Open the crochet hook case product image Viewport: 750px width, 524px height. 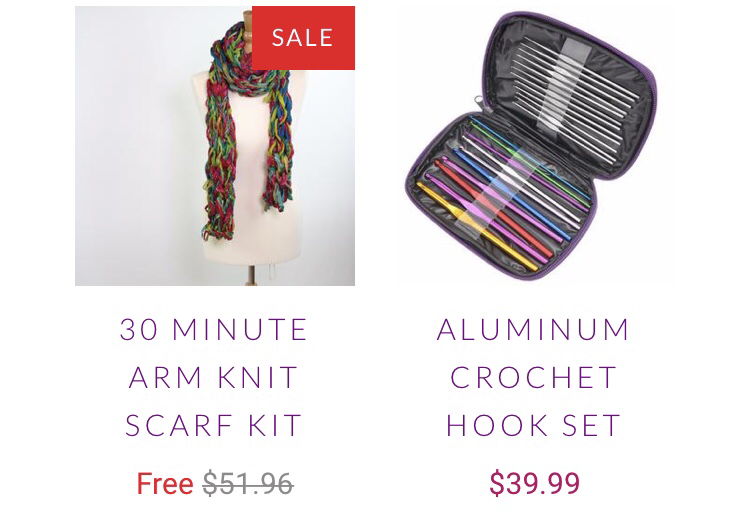532,146
